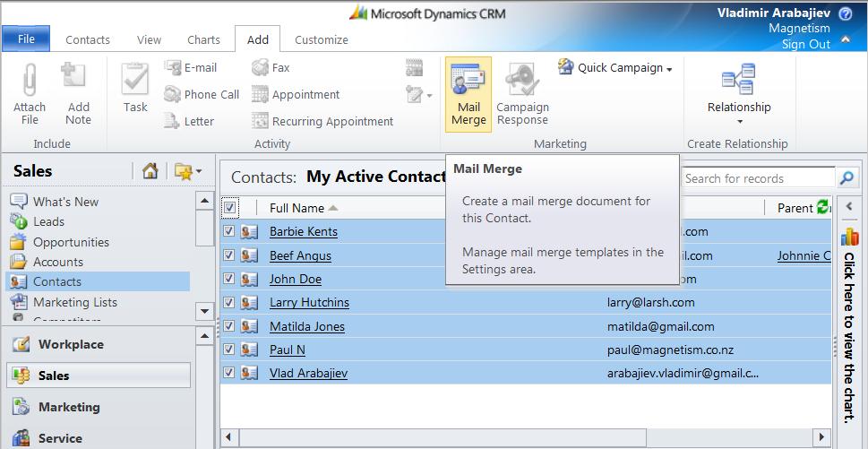Viewport: 868px width, 449px height.
Task: Open the Help question mark icon
Action: [846, 13]
